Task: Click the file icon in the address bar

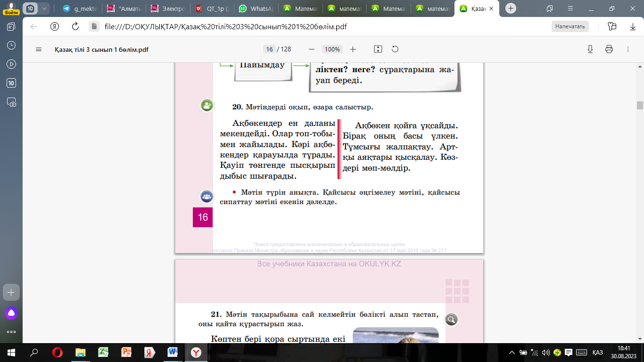Action: [x=94, y=26]
